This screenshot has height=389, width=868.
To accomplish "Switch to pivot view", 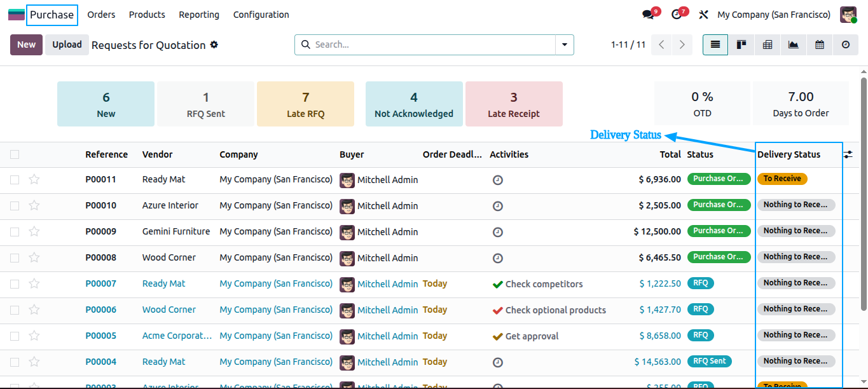I will coord(768,44).
